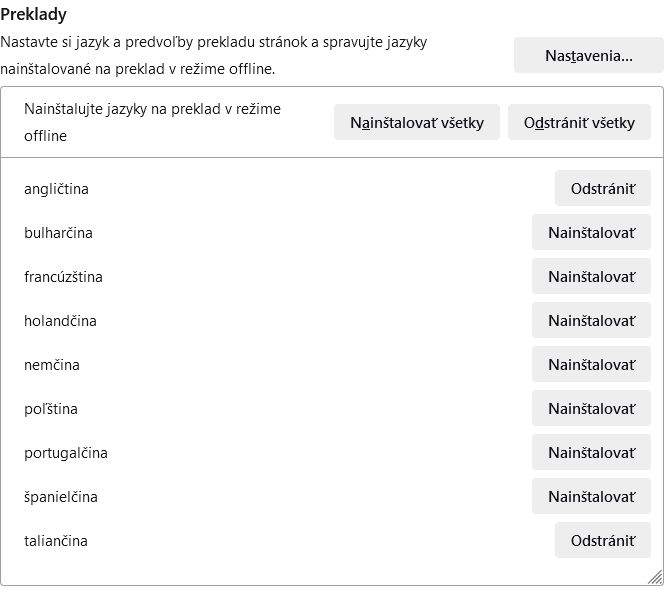Viewport: 672px width, 594px height.
Task: Install the holandčina language
Action: 591,320
